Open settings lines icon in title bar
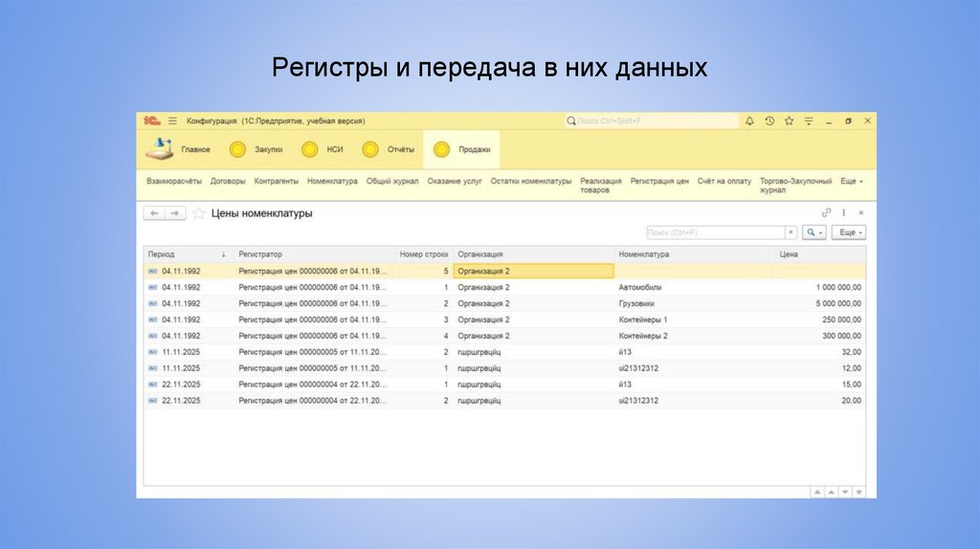The image size is (980, 549). (809, 121)
